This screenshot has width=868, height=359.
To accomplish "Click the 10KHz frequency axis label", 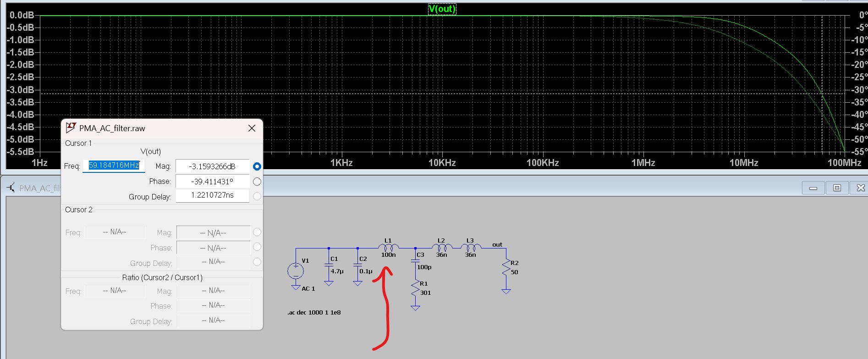I will [x=442, y=163].
